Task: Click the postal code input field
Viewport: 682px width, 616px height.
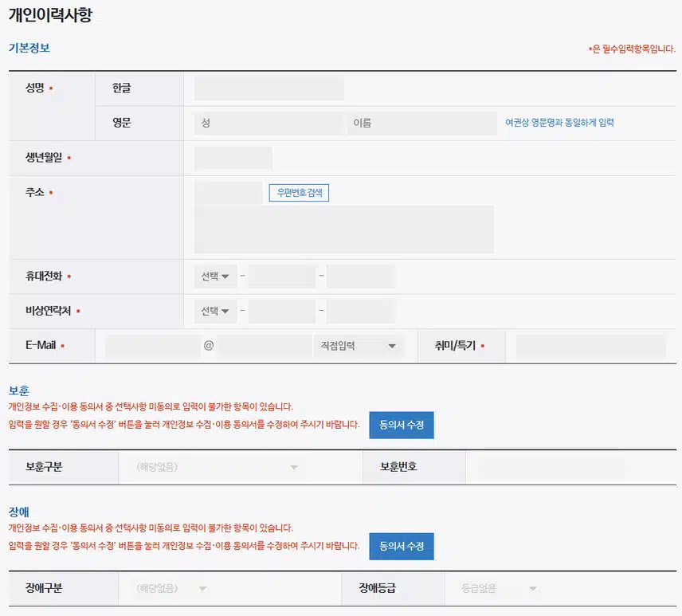Action: (228, 193)
